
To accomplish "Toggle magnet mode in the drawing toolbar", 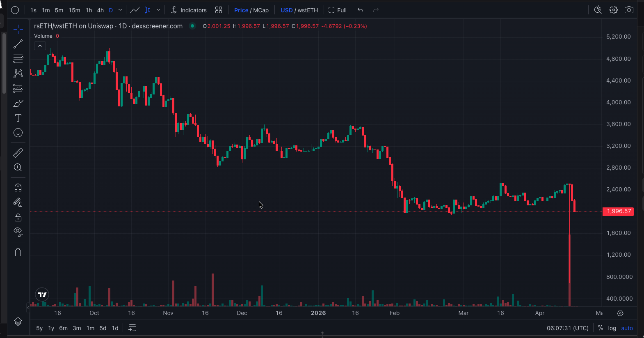I will (x=18, y=187).
